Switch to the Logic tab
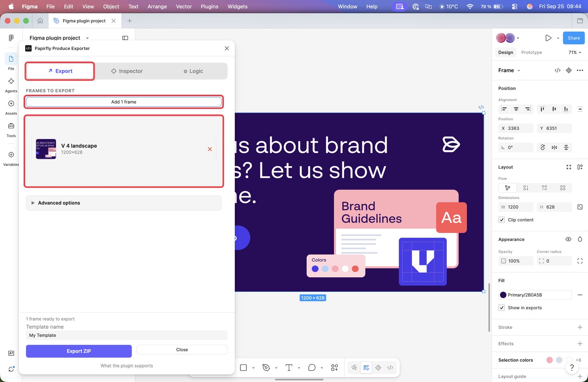The image size is (588, 382). [x=193, y=71]
